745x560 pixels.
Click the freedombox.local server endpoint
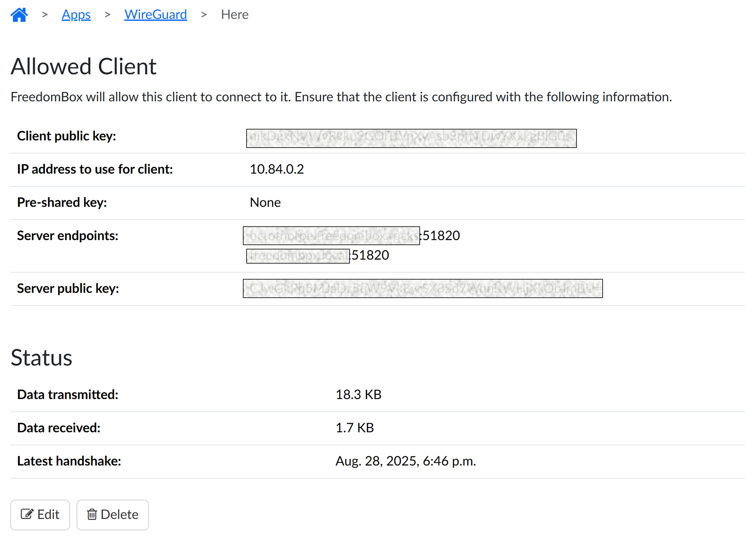[318, 256]
